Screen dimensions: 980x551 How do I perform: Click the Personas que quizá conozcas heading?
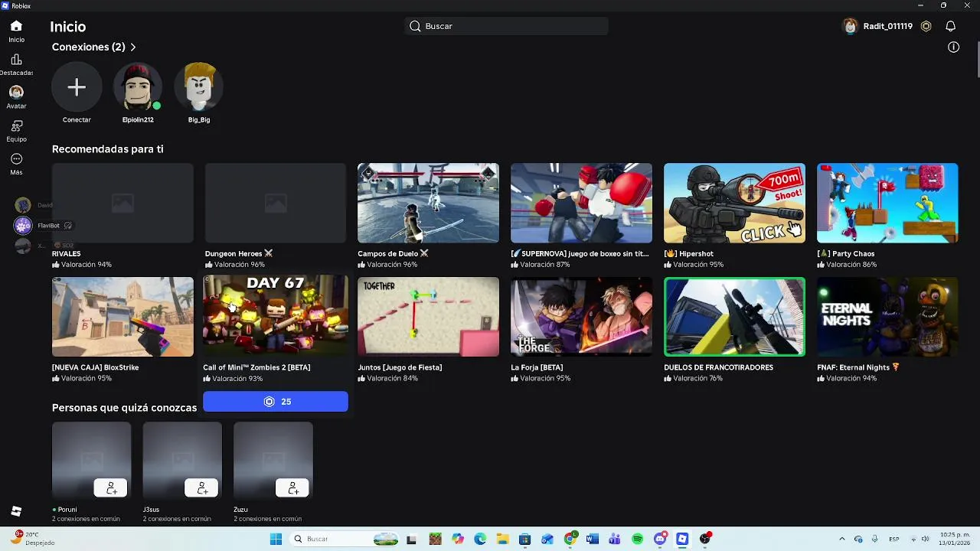pos(125,408)
